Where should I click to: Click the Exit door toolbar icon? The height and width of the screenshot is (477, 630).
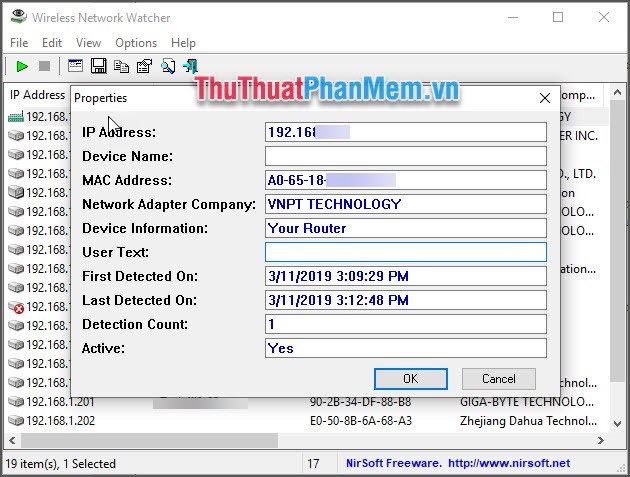[x=190, y=66]
